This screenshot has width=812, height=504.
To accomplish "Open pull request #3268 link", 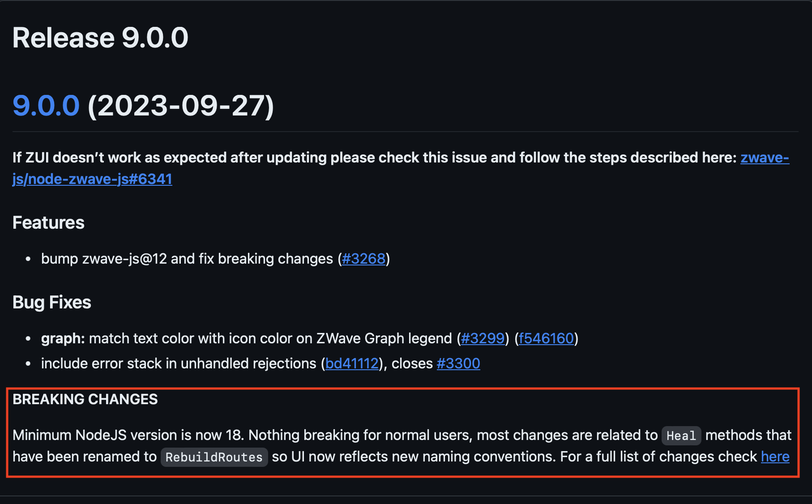I will [x=363, y=259].
